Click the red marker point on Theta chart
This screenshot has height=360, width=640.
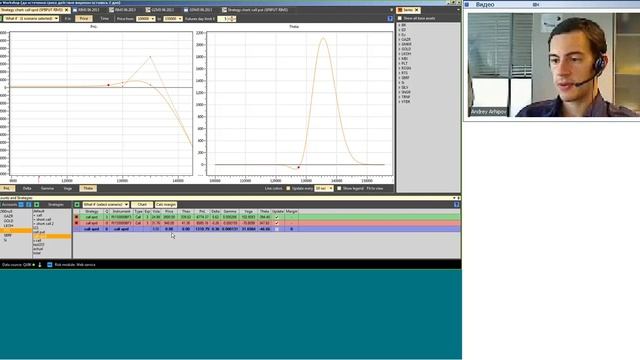(x=298, y=167)
